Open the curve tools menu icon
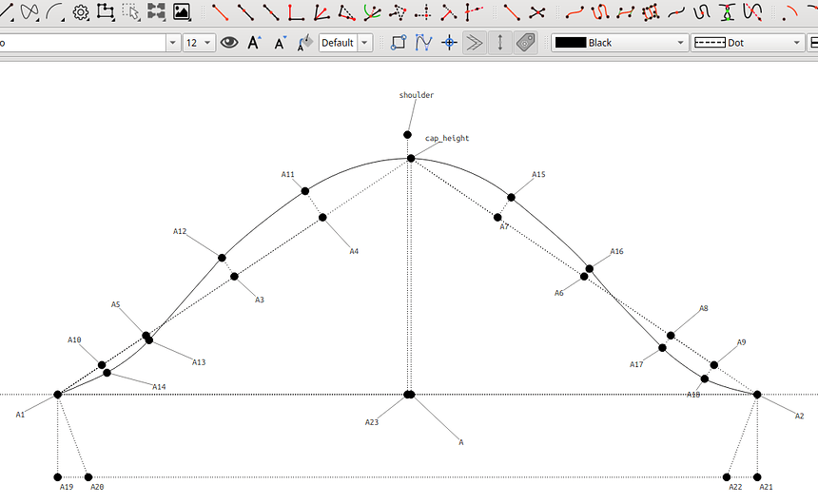Image resolution: width=818 pixels, height=504 pixels. [x=29, y=11]
